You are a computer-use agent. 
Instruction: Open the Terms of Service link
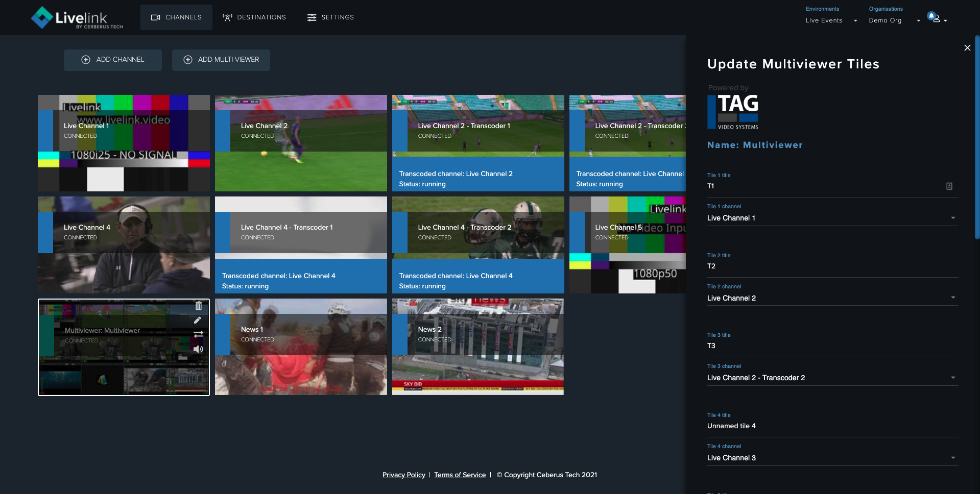point(460,475)
